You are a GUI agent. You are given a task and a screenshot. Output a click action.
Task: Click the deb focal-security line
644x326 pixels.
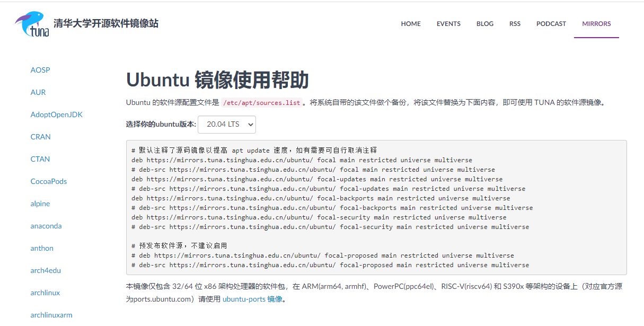(x=319, y=217)
